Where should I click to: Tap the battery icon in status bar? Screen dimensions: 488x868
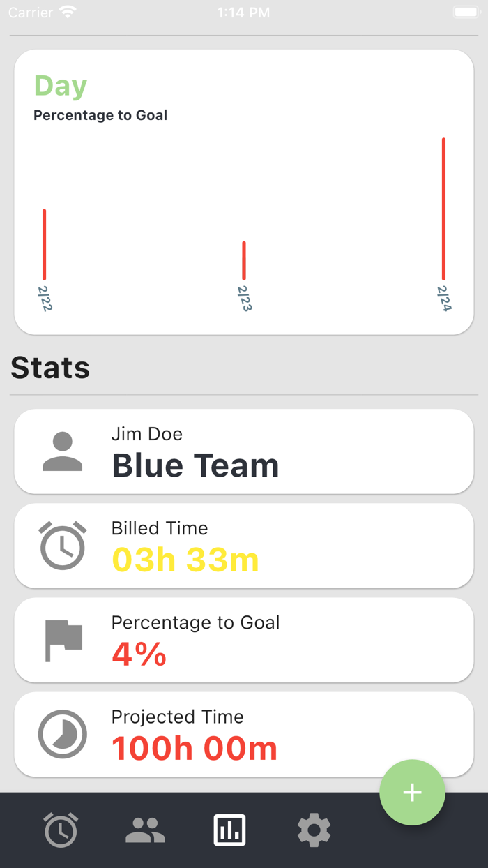point(466,13)
